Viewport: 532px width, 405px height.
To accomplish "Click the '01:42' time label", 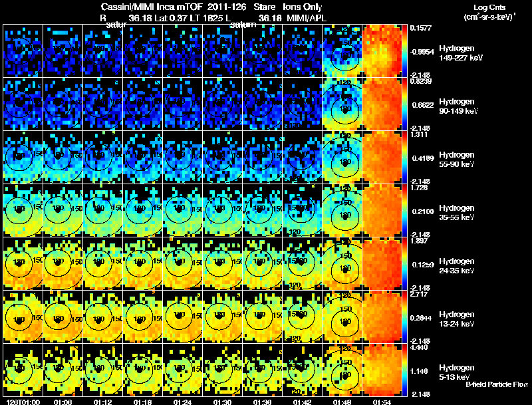I will click(302, 402).
